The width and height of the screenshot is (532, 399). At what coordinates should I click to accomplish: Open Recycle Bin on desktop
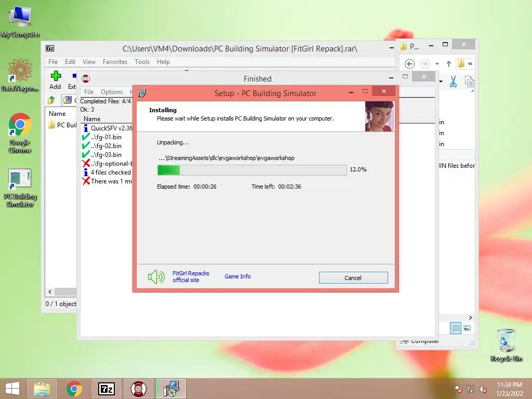point(506,345)
